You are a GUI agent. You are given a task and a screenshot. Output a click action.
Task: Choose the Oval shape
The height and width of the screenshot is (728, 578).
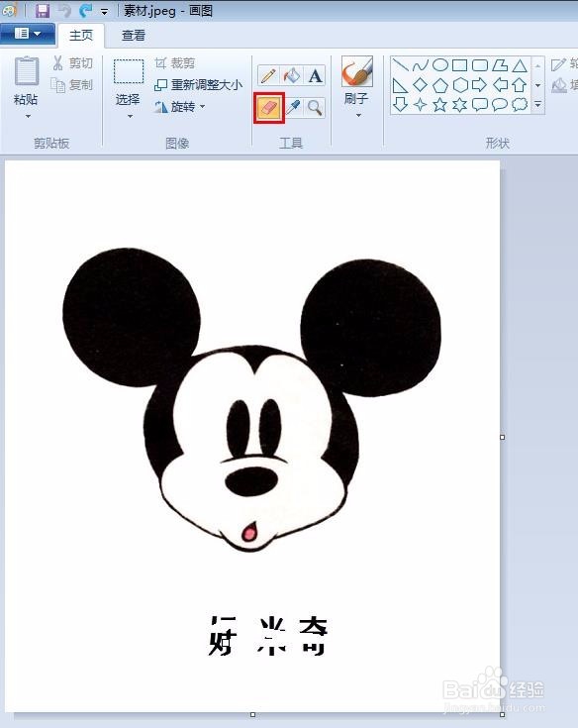pyautogui.click(x=439, y=65)
